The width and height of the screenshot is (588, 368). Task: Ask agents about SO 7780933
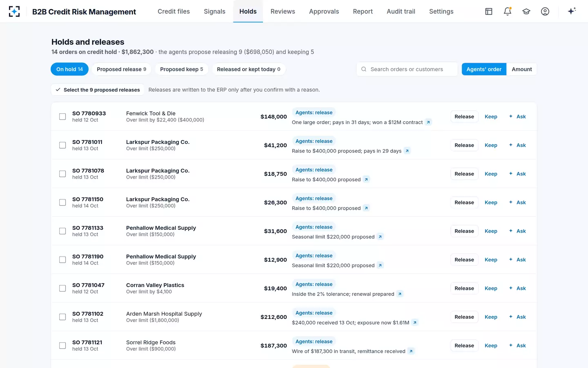517,117
